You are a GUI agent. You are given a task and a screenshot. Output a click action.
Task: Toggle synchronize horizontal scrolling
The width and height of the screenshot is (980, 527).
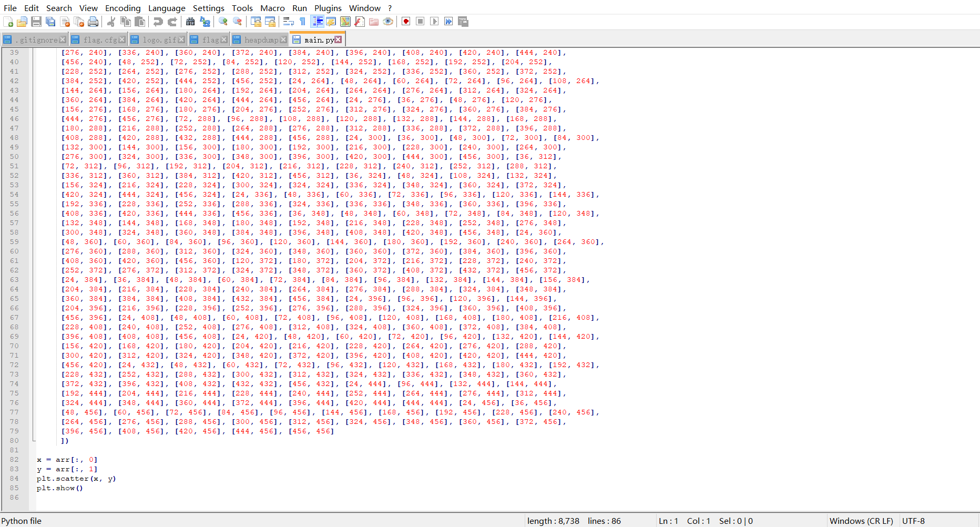270,22
